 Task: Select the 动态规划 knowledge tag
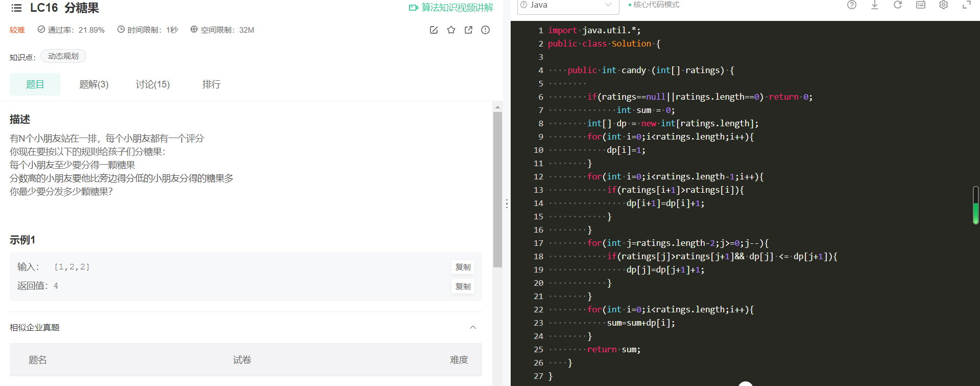click(x=63, y=56)
